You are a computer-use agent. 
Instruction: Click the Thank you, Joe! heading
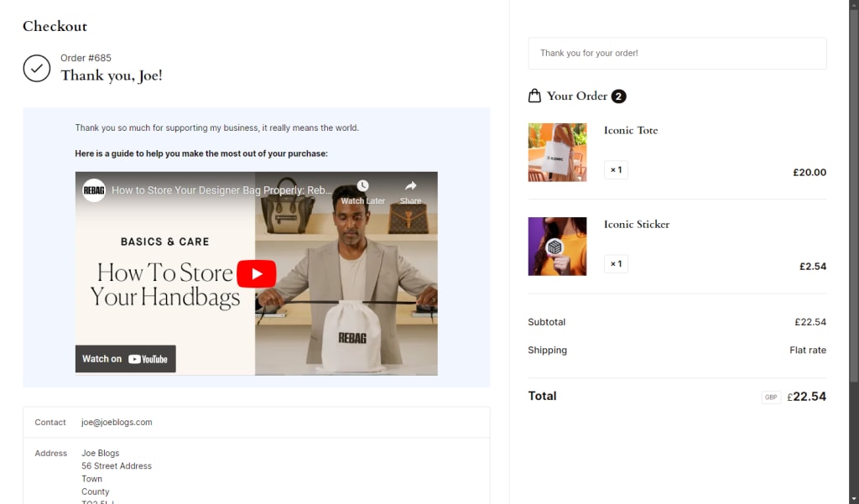point(112,75)
